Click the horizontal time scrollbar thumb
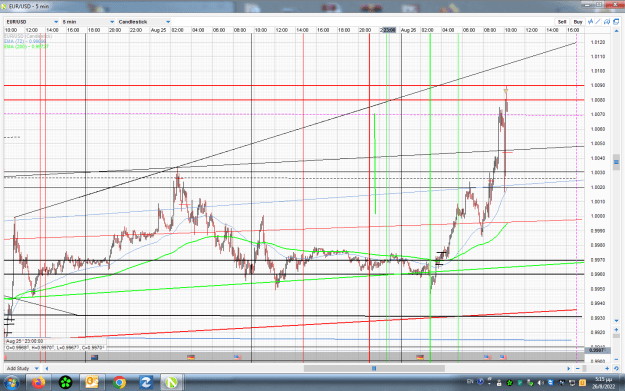The width and height of the screenshot is (625, 391). pos(374,368)
